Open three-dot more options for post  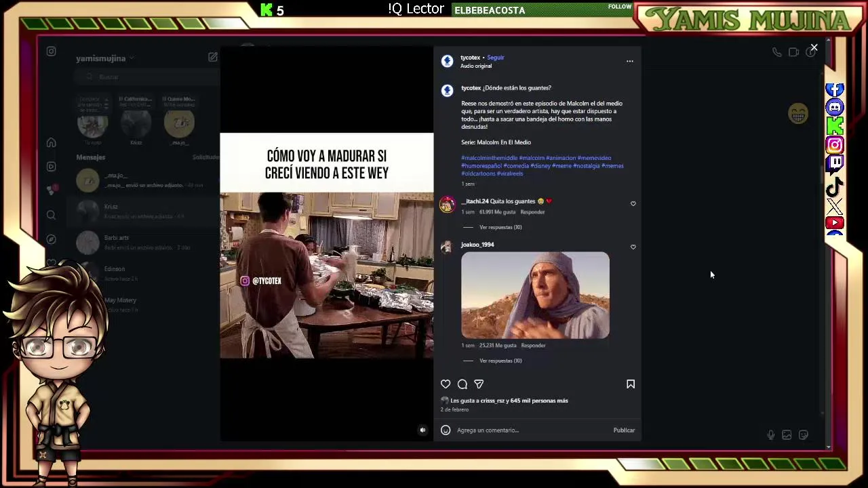tap(630, 61)
